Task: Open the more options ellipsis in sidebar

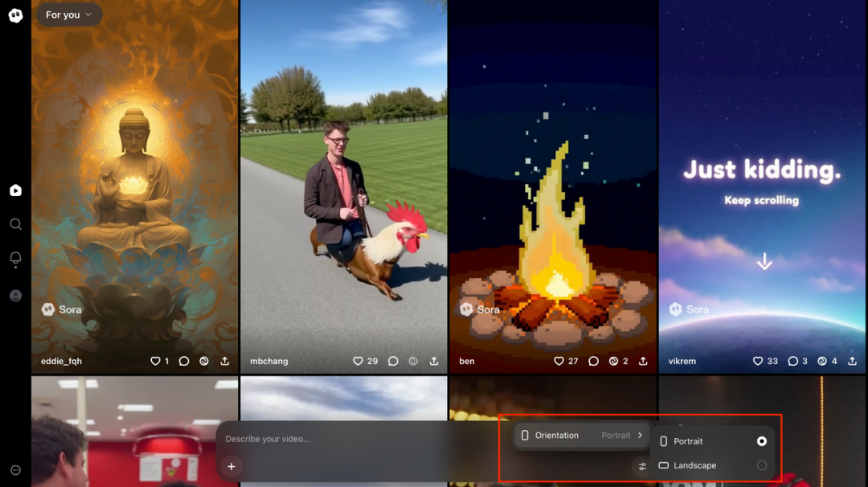Action: click(15, 470)
